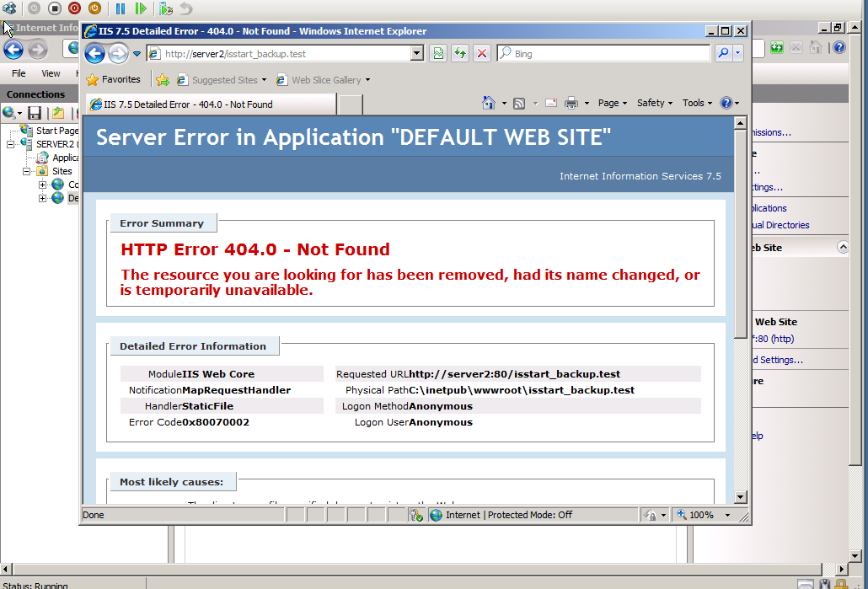Screen dimensions: 868x589
Task: Open the IE recent pages dropdown arrow
Action: point(137,54)
